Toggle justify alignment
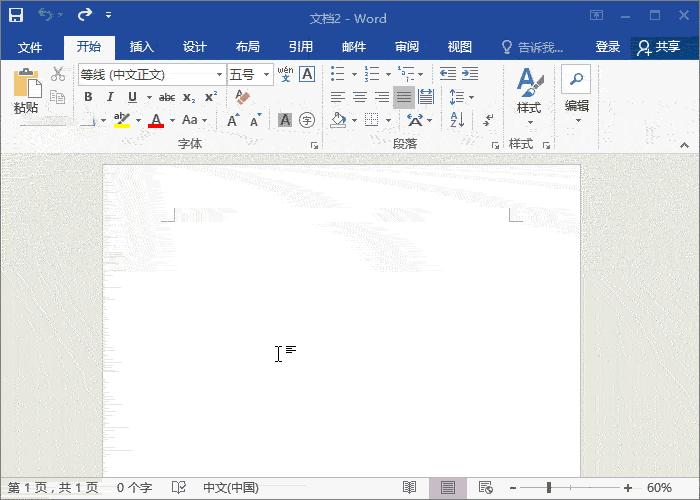The image size is (700, 500). coord(404,97)
